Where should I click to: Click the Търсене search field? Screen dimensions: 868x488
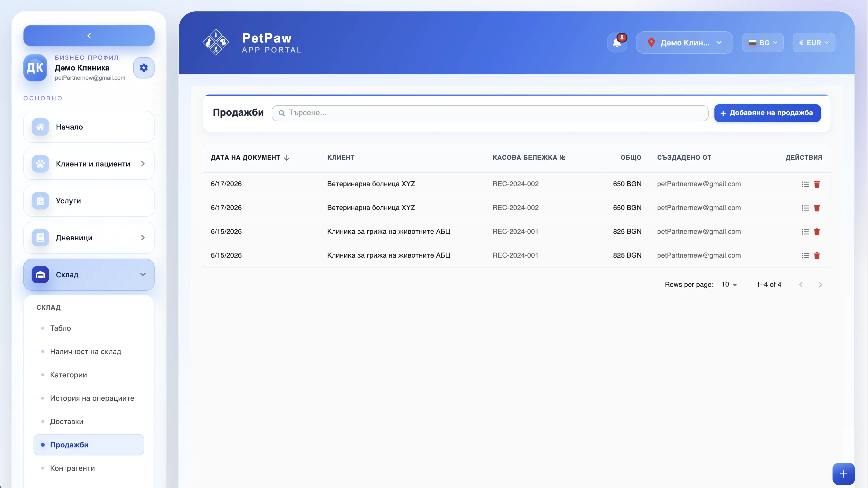(490, 113)
